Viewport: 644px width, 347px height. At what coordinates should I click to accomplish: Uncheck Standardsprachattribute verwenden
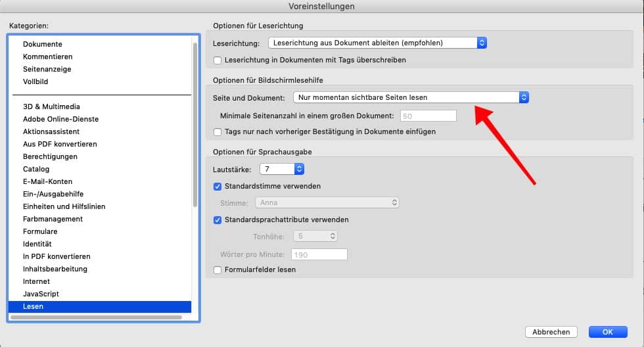click(x=218, y=220)
